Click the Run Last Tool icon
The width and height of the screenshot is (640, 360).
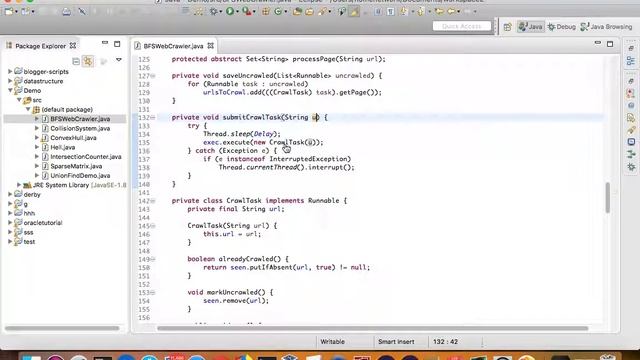tap(246, 11)
